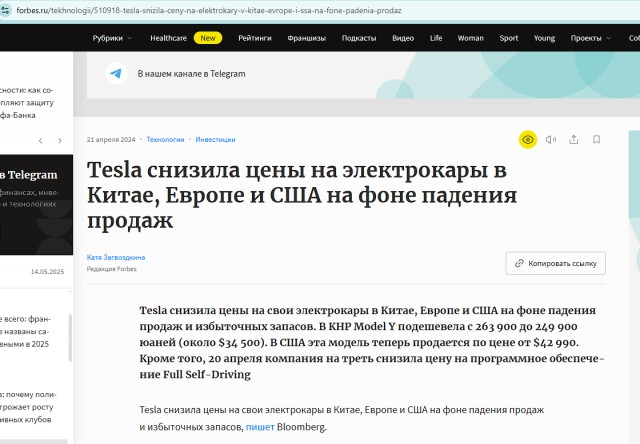Go to the Подкасты section
The height and width of the screenshot is (444, 640).
(x=359, y=38)
